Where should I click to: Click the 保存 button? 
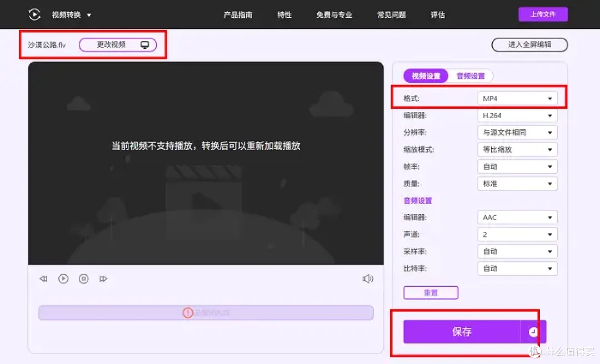click(462, 331)
